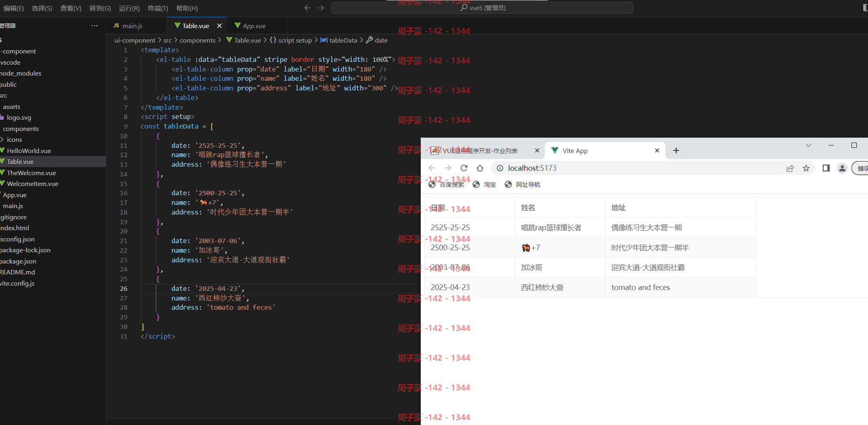Click the VS Code navigate forward arrow
Viewport: 868px width, 425px height.
click(321, 8)
